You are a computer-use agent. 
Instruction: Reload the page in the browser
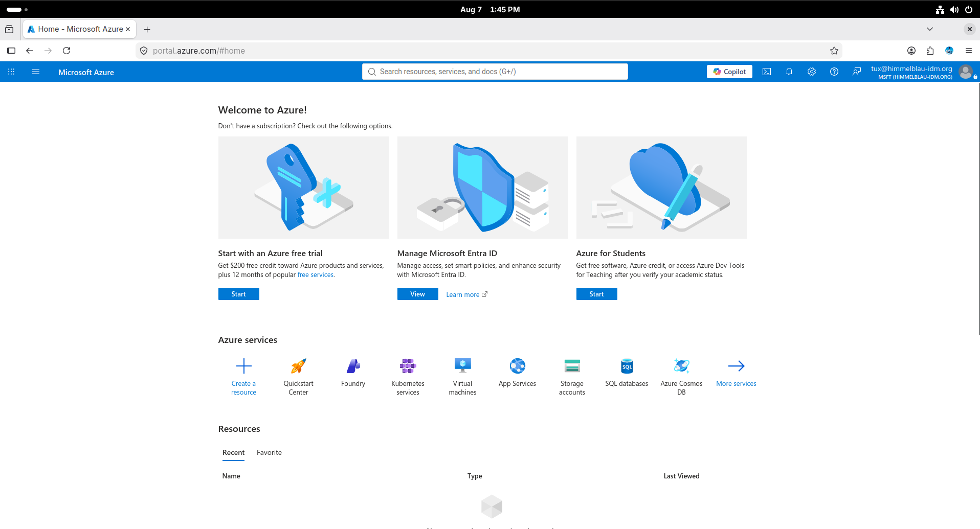[x=66, y=51]
